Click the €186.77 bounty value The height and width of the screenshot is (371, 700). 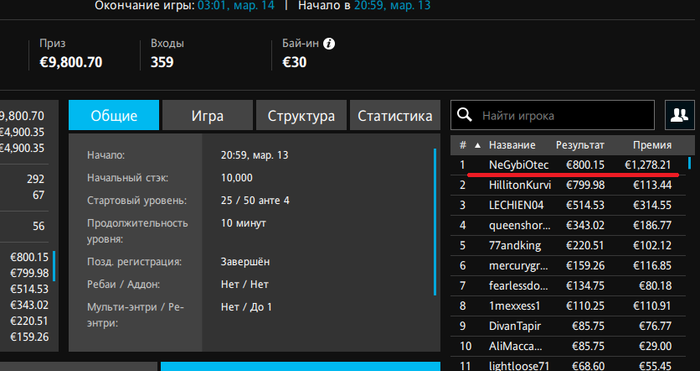[652, 225]
